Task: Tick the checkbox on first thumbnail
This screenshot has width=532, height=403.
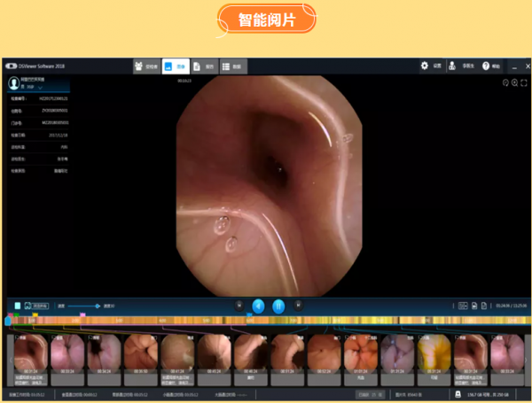Action: tap(18, 337)
